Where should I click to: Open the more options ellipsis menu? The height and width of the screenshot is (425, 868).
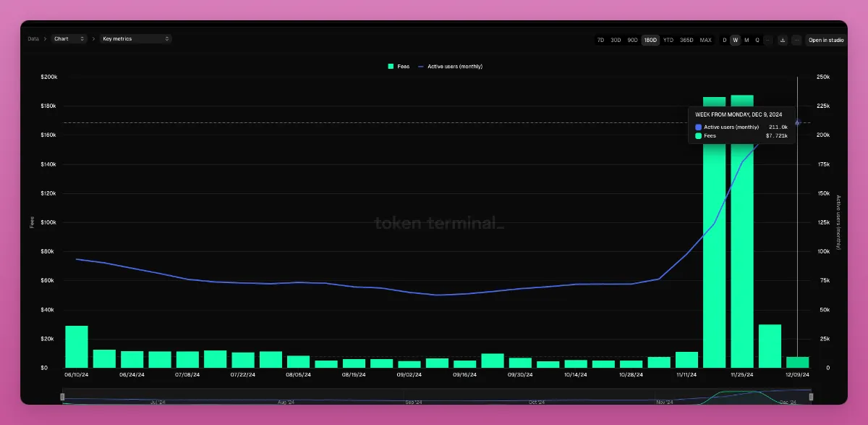(796, 40)
